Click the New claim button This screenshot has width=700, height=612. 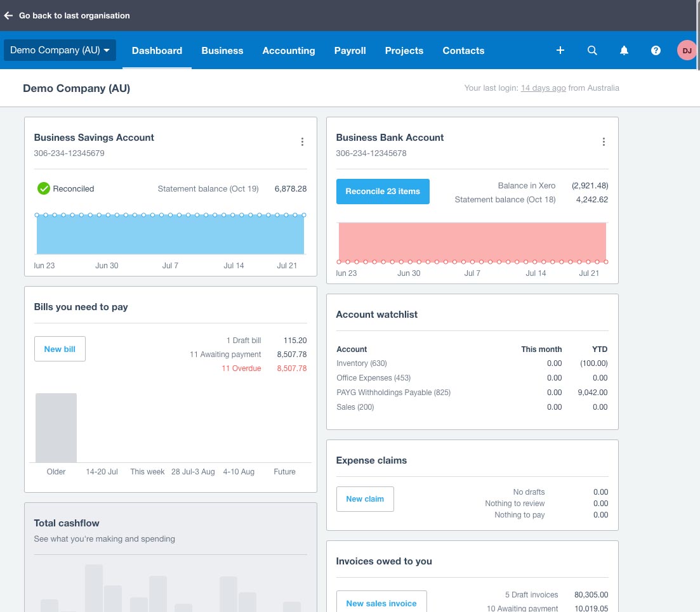[365, 498]
